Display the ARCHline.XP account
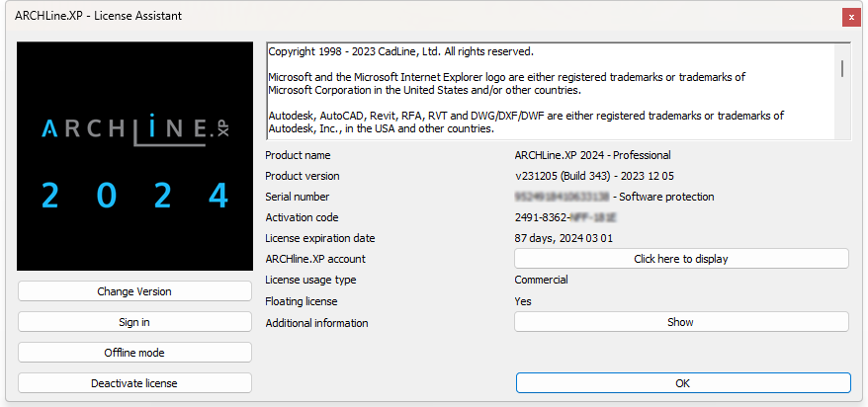This screenshot has width=868, height=407. point(681,259)
